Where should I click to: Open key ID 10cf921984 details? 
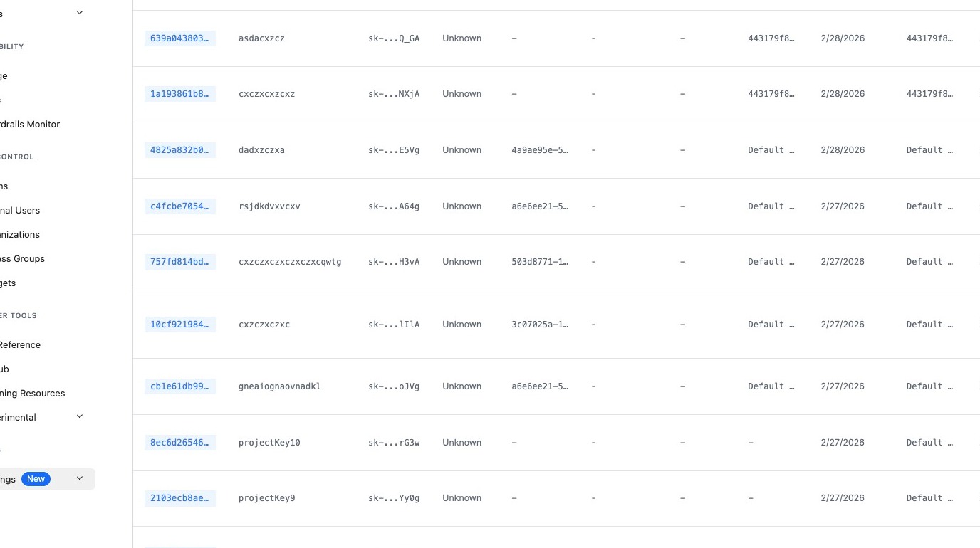pos(179,325)
